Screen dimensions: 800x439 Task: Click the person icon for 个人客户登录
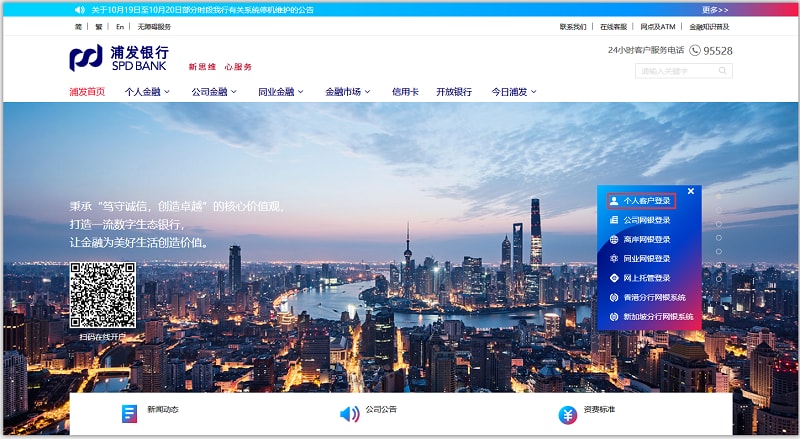point(614,201)
